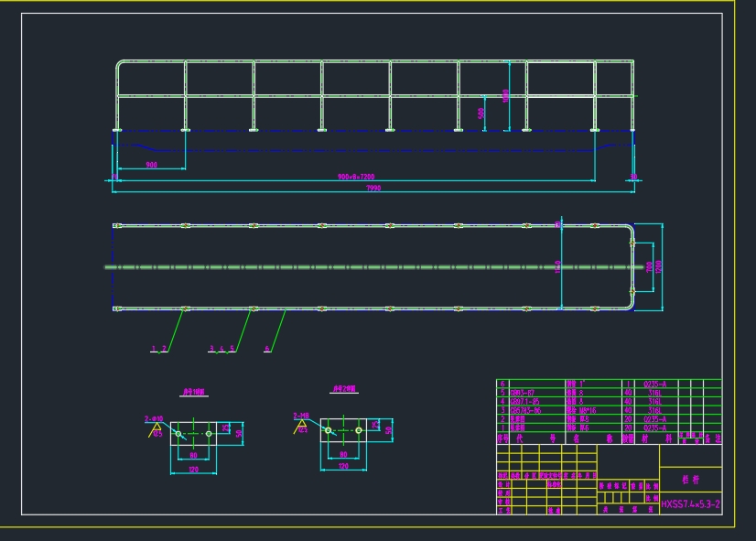Select Q235-A material in row 6
The width and height of the screenshot is (756, 541).
pyautogui.click(x=654, y=384)
